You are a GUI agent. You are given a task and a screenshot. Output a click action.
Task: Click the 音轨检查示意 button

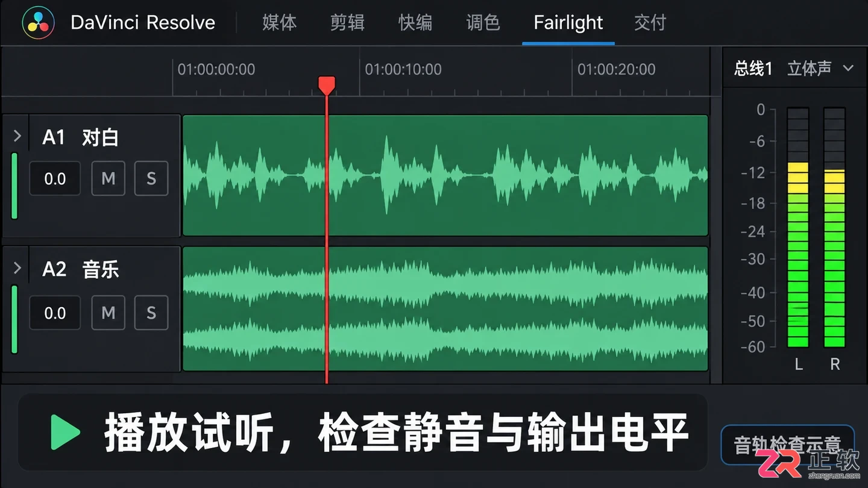tap(788, 445)
